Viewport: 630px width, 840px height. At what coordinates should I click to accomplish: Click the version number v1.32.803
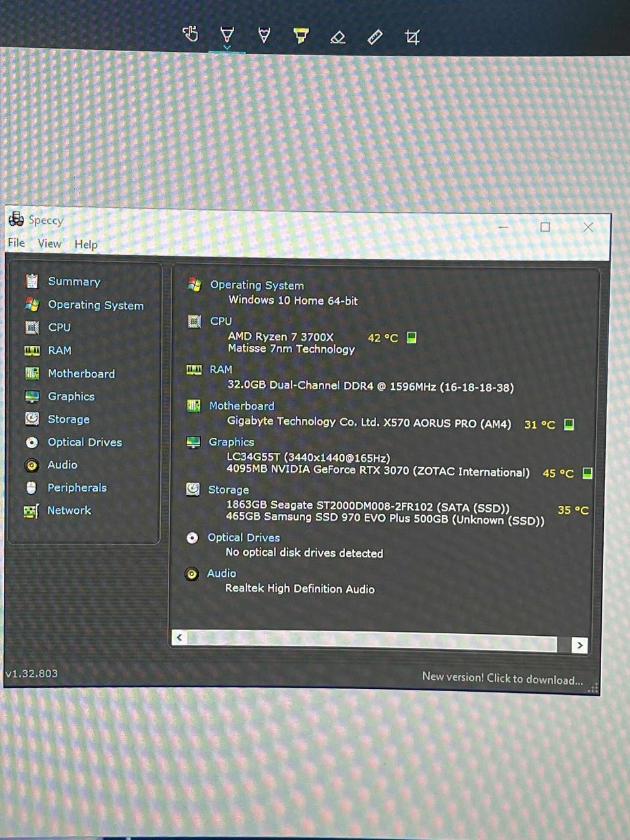[31, 673]
